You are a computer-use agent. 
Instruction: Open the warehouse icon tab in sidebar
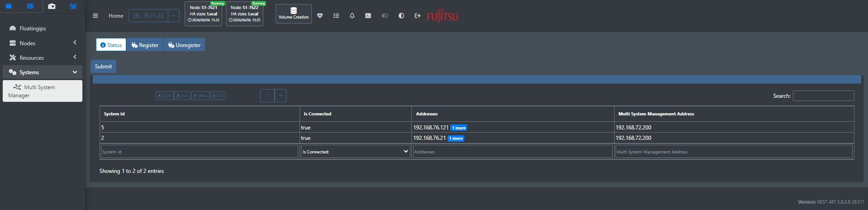[x=52, y=6]
